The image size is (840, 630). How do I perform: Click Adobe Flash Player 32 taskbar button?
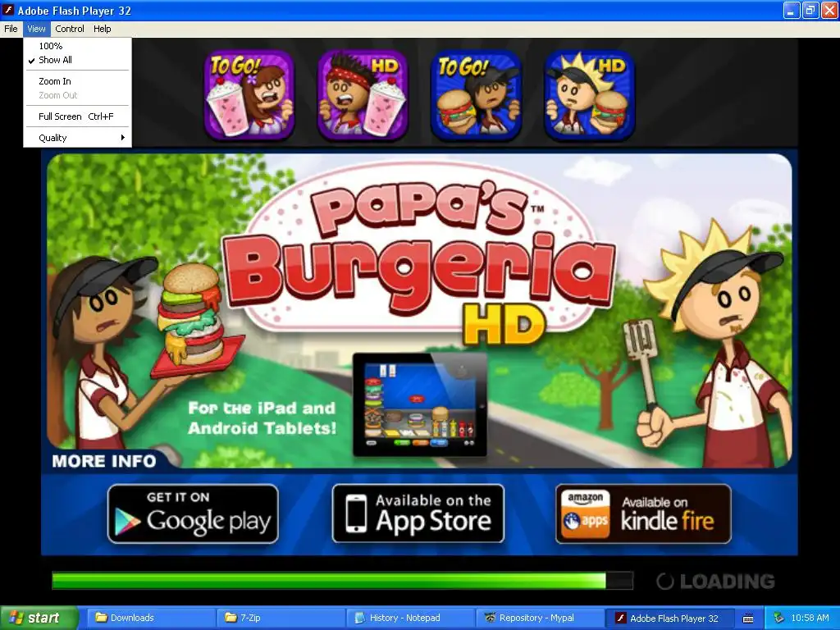[669, 618]
